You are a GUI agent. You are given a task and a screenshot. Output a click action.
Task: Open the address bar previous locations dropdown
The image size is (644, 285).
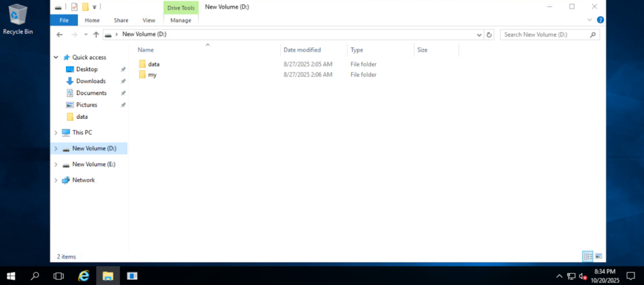click(x=479, y=35)
